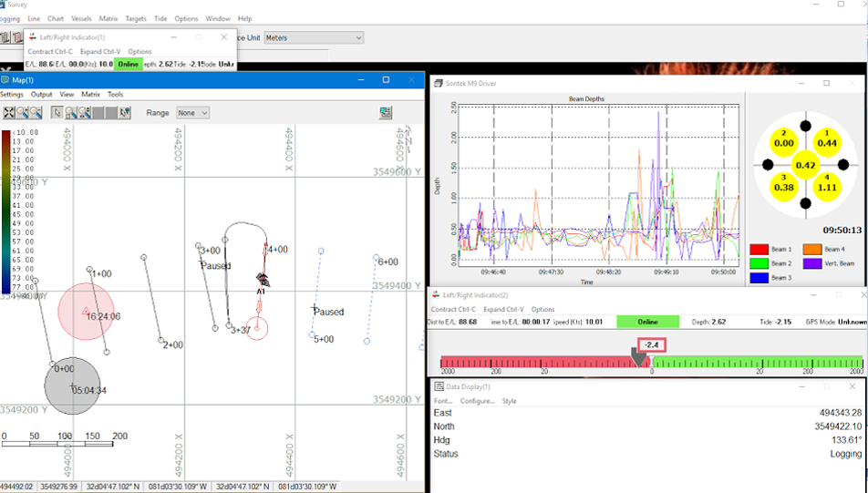868x493 pixels.
Task: Click Contract Ctrl-C in Left/Right Indicator(2)
Action: [453, 309]
